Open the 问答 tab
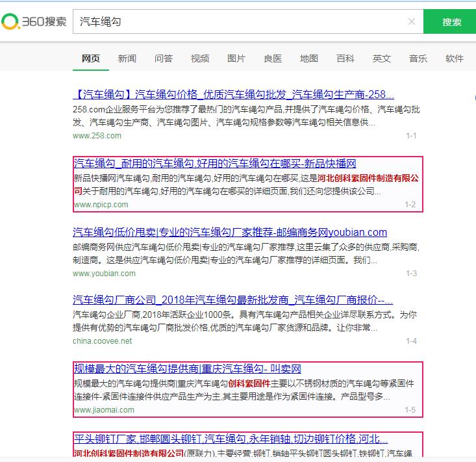The image size is (476, 462). [164, 58]
